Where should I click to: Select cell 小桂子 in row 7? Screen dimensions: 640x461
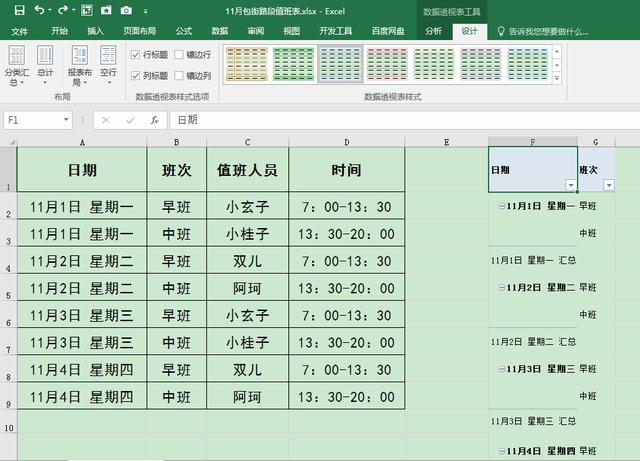247,342
